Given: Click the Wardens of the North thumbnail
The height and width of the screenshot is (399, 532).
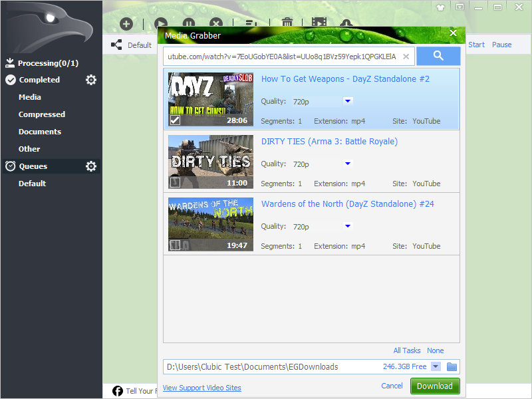Looking at the screenshot, I should tap(211, 224).
